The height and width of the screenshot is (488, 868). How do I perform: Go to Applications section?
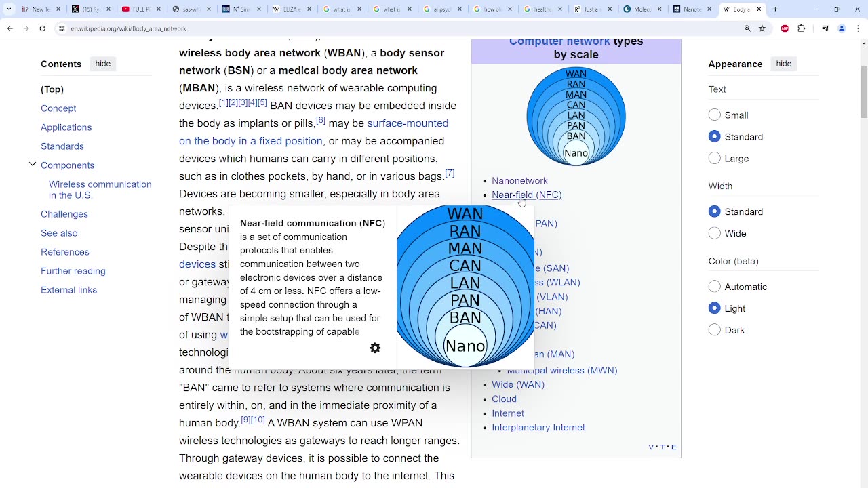click(x=66, y=127)
